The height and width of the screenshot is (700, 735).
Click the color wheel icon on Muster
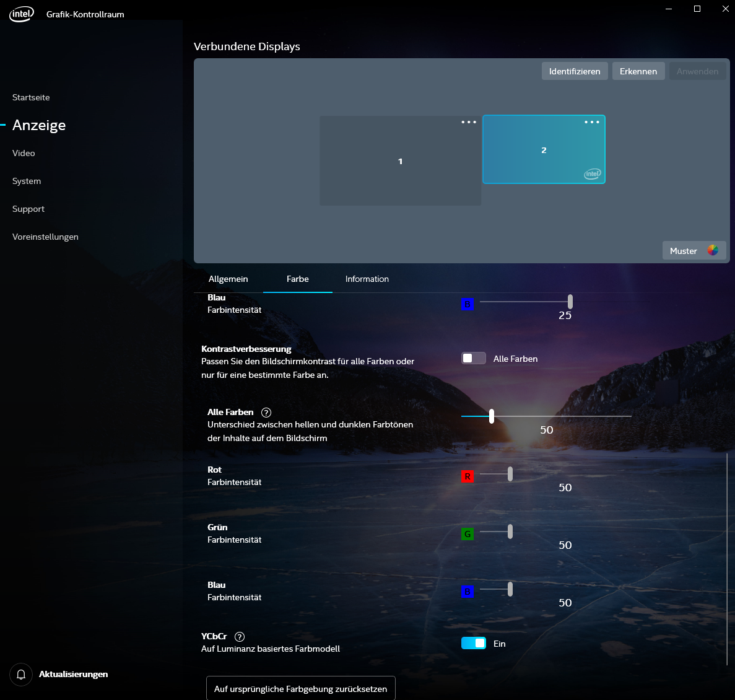pyautogui.click(x=713, y=250)
